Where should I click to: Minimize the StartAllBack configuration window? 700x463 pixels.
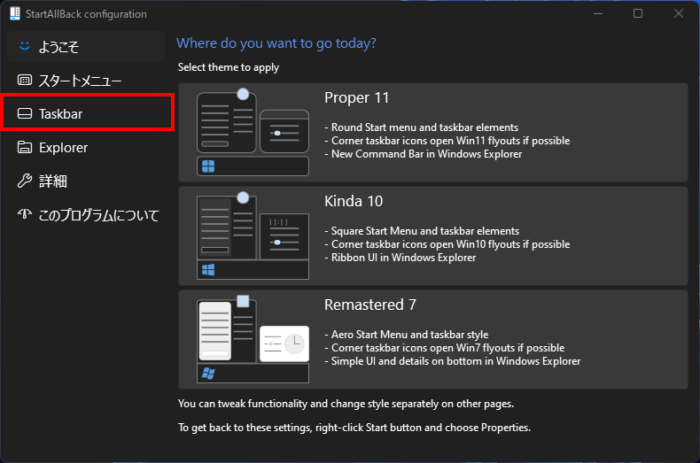click(598, 14)
